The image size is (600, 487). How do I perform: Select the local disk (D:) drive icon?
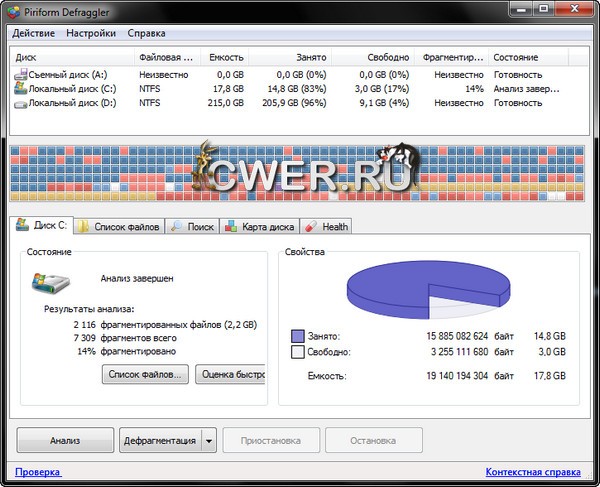point(21,101)
